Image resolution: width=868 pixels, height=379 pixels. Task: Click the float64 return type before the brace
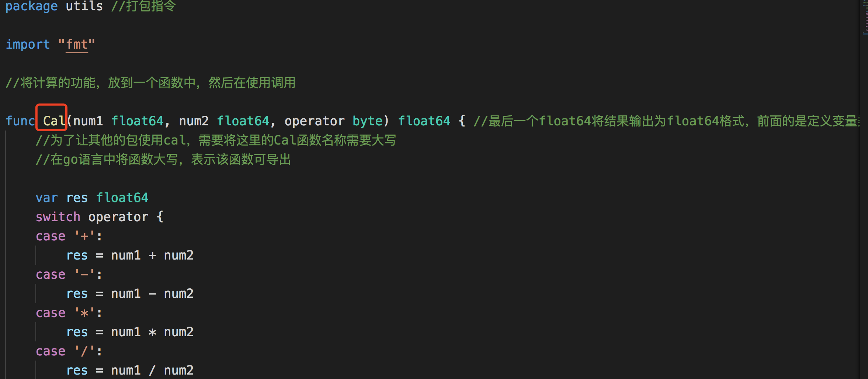click(424, 121)
